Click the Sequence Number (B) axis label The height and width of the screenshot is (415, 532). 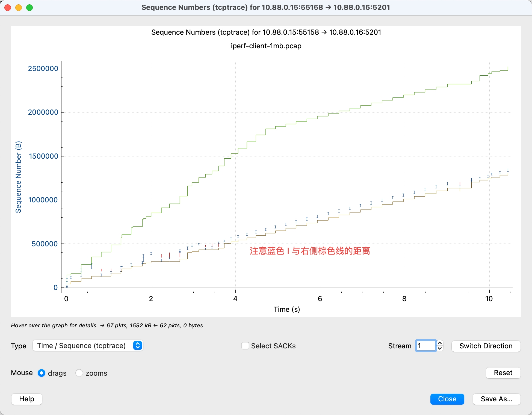click(x=18, y=177)
